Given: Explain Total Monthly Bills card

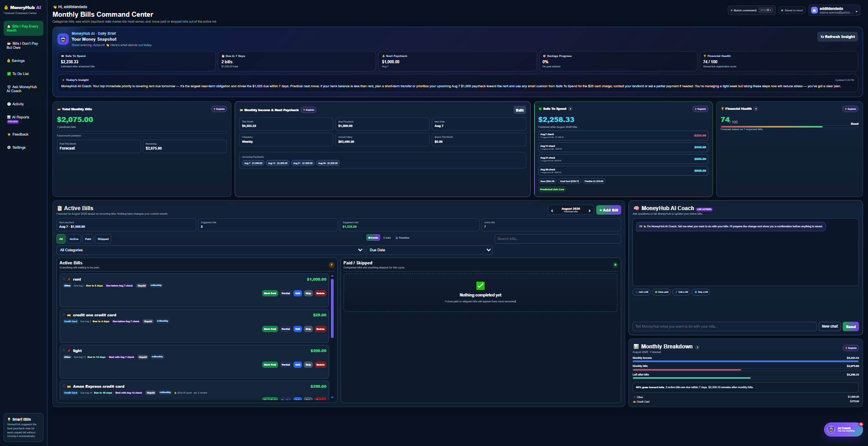Looking at the screenshot, I should coord(219,109).
